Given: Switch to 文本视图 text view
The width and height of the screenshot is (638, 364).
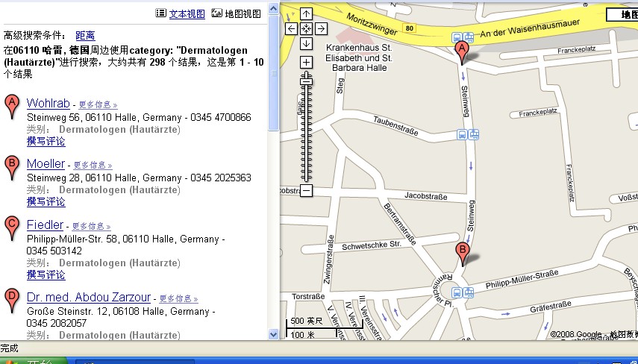Looking at the screenshot, I should point(187,14).
